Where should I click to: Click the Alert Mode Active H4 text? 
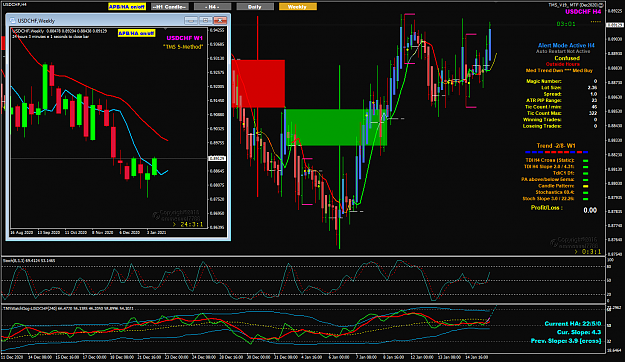(x=566, y=45)
